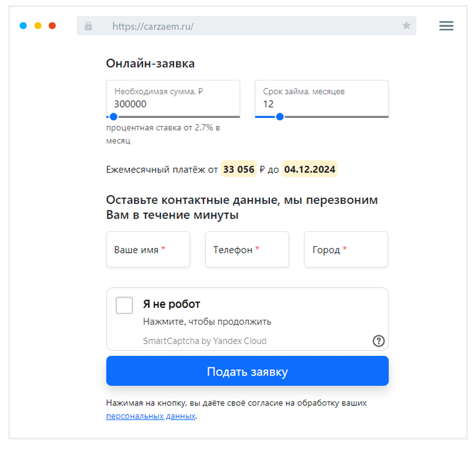
Task: Grab the loan amount slider handle
Action: [x=113, y=117]
